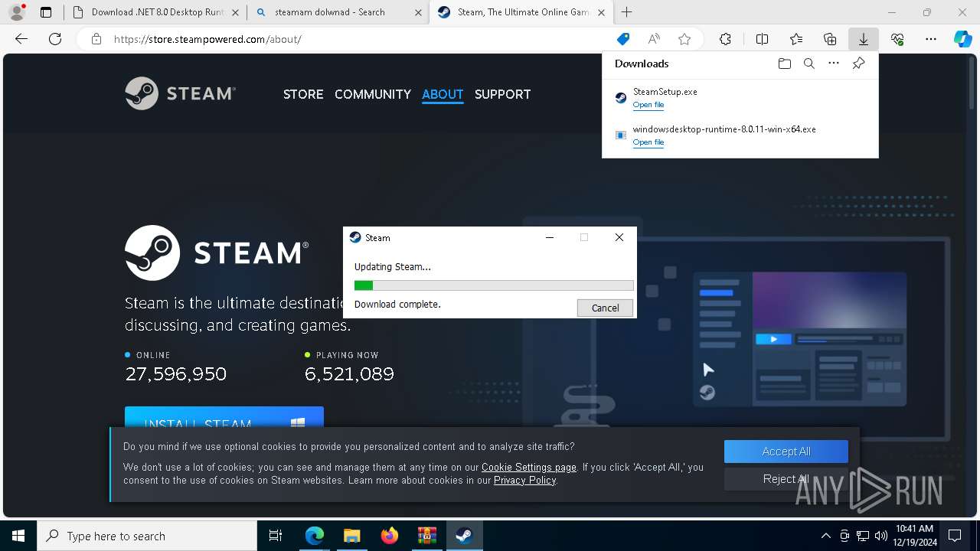Switch to steamam dolwnad Search tab
Image resolution: width=980 pixels, height=551 pixels.
pyautogui.click(x=339, y=12)
